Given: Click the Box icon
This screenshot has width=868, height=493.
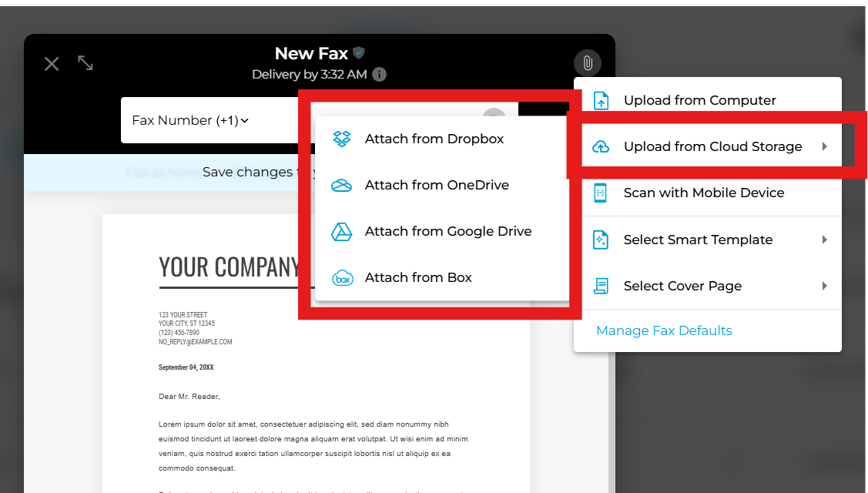Looking at the screenshot, I should (x=341, y=277).
